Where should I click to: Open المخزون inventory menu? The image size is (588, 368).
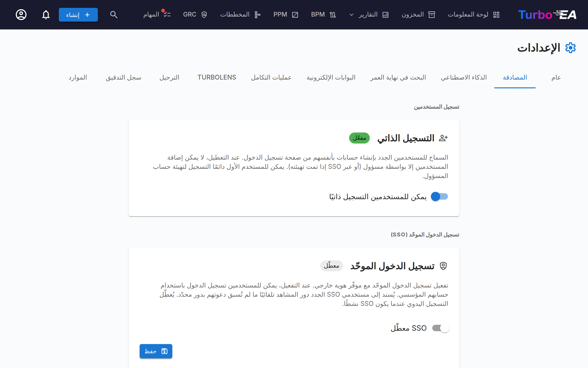coord(418,14)
